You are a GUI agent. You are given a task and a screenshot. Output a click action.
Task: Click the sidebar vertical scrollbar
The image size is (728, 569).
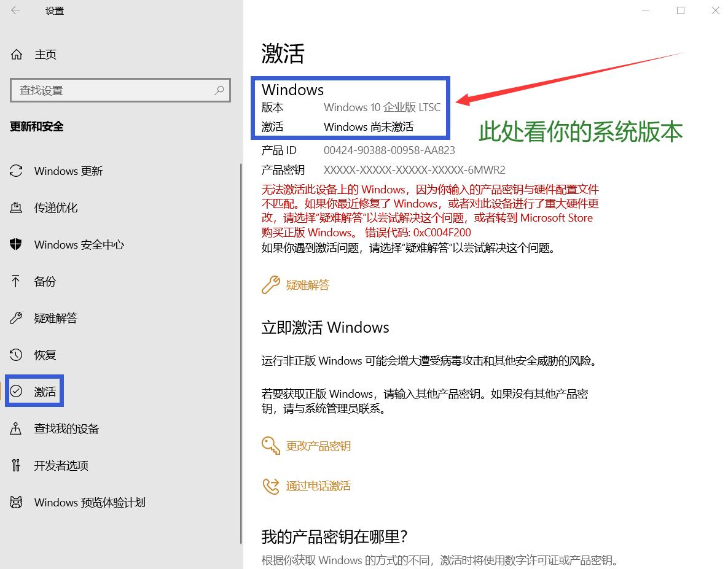241,354
